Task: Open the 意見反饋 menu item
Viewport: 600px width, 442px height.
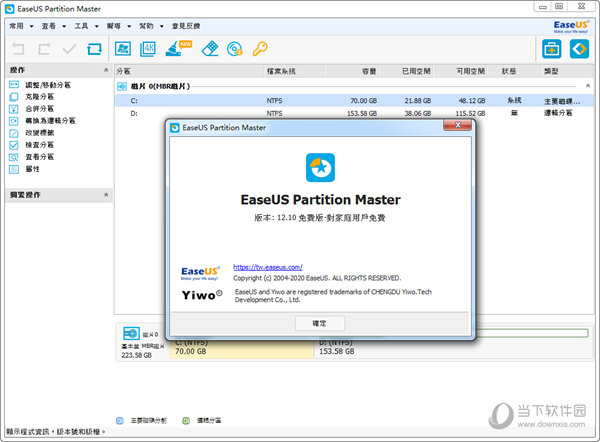Action: point(186,26)
